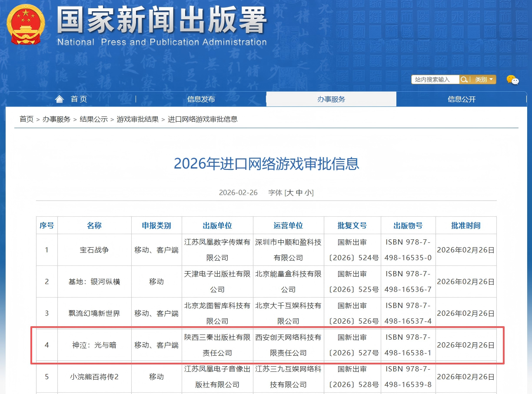Click the home house icon

60,99
